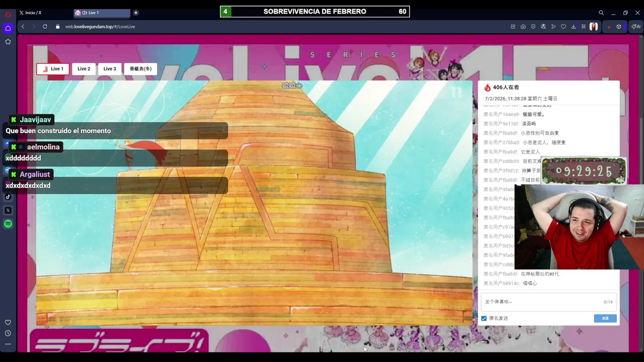The width and height of the screenshot is (644, 362).
Task: Open the privacy protection shield icon
Action: (533, 27)
